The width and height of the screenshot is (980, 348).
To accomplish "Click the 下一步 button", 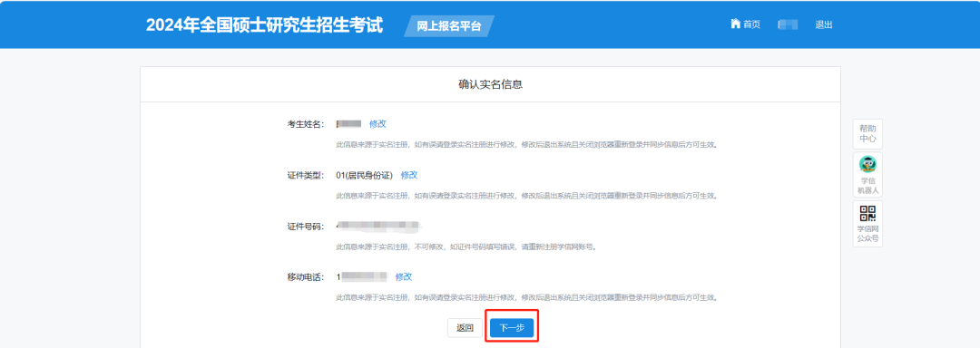I will coord(512,328).
